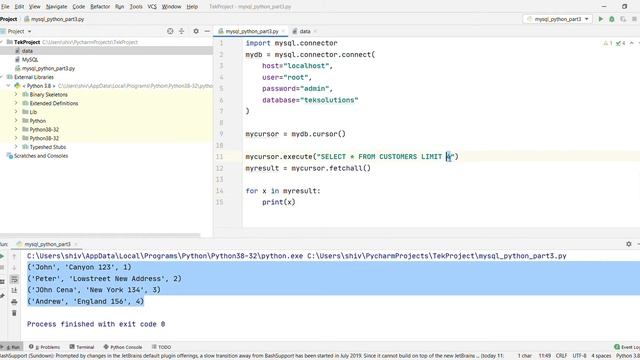Click the warning indicator in editor corner
This screenshot has height=360, width=640.
pos(607,43)
